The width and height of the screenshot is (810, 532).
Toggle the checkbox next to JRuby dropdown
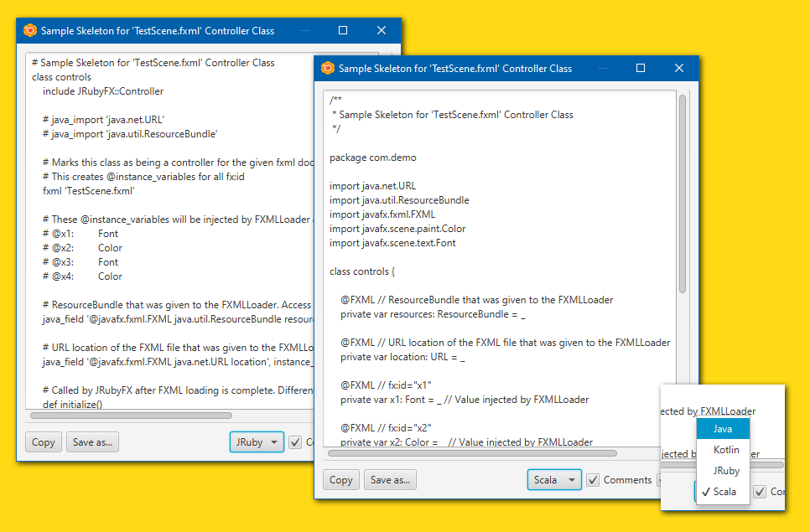pyautogui.click(x=295, y=442)
